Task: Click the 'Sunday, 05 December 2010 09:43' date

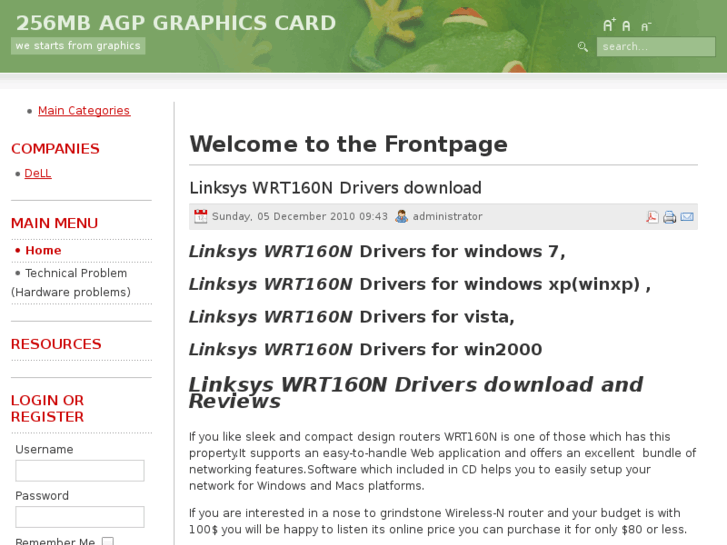Action: point(300,216)
